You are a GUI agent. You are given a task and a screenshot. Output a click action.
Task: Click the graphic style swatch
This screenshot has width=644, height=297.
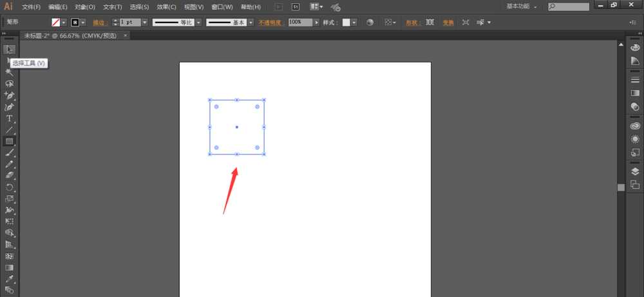[x=346, y=22]
